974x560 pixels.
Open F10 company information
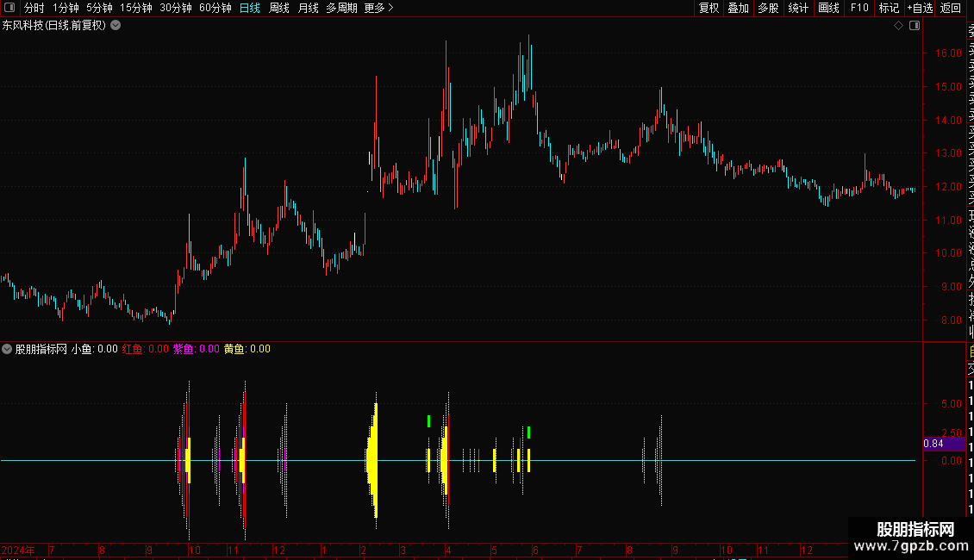click(x=859, y=8)
